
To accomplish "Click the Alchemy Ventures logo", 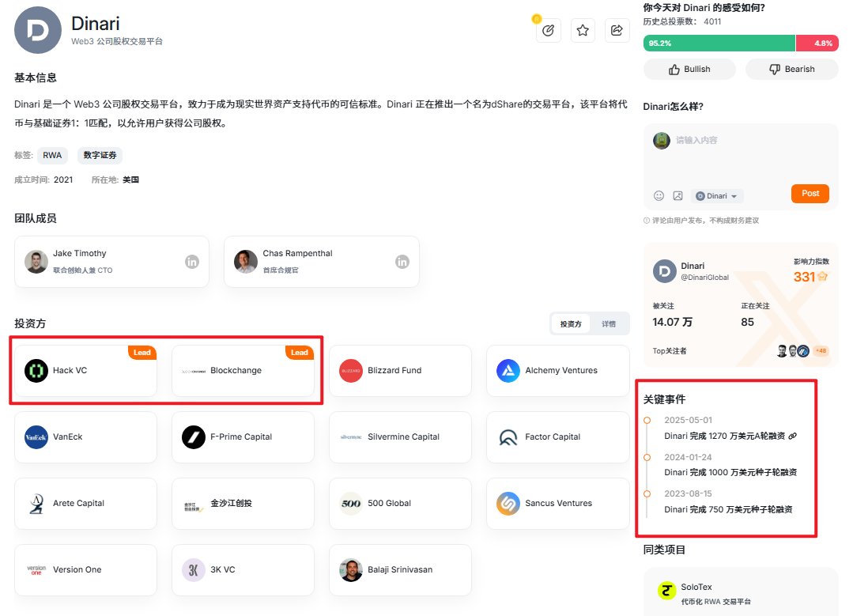I will coord(508,371).
